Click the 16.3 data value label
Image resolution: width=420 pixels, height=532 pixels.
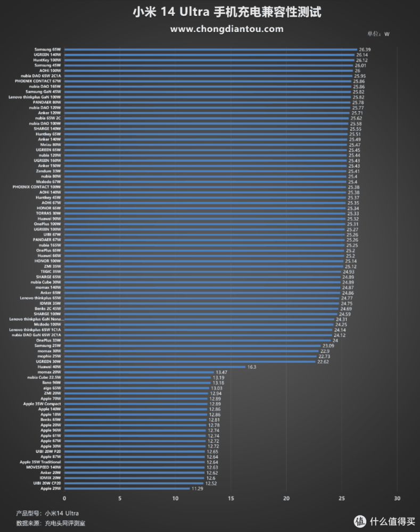click(x=252, y=367)
